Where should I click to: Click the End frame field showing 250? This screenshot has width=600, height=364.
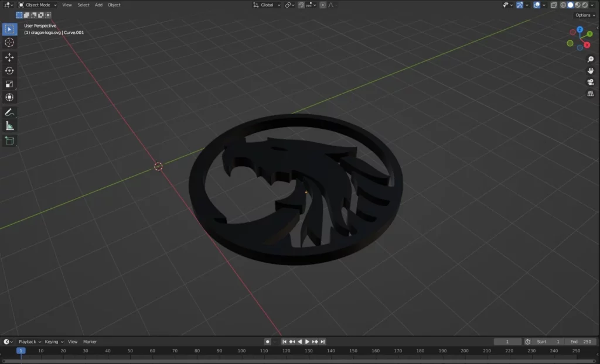point(581,342)
